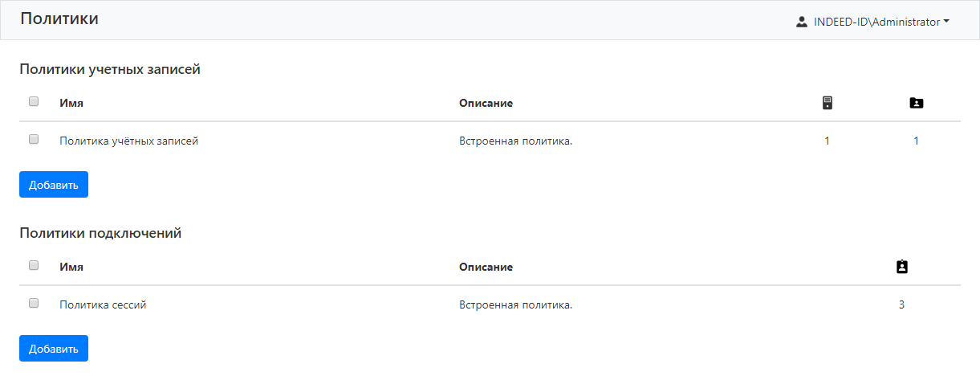This screenshot has width=980, height=376.
Task: Click server count '1' in account policy row
Action: point(828,141)
